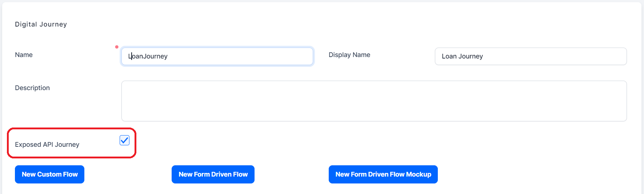Viewport: 644px width, 194px height.
Task: Click the "Name" field label
Action: pyautogui.click(x=24, y=55)
